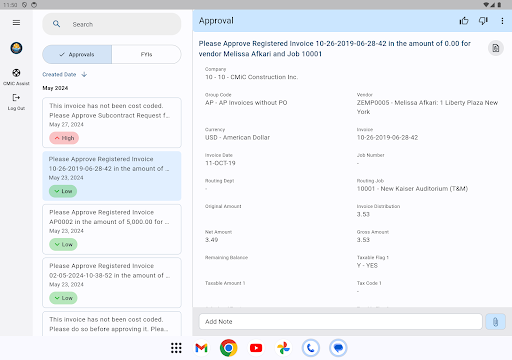
Task: Click the search magnifier icon
Action: [x=57, y=24]
